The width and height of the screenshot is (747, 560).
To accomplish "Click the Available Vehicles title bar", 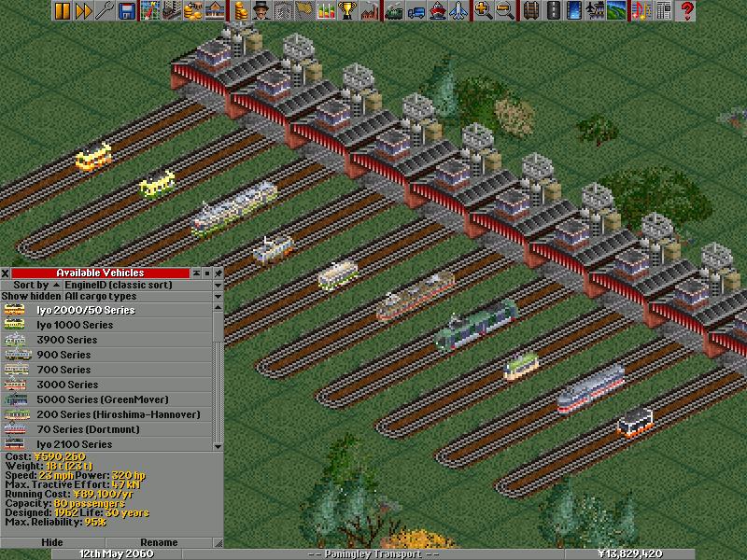I will pos(101,273).
